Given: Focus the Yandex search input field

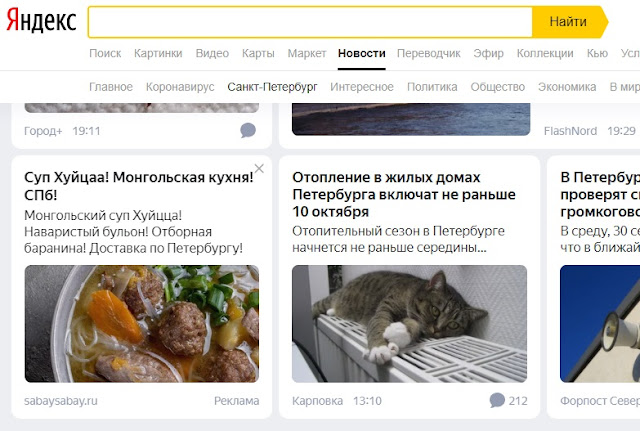Looking at the screenshot, I should click(x=310, y=22).
